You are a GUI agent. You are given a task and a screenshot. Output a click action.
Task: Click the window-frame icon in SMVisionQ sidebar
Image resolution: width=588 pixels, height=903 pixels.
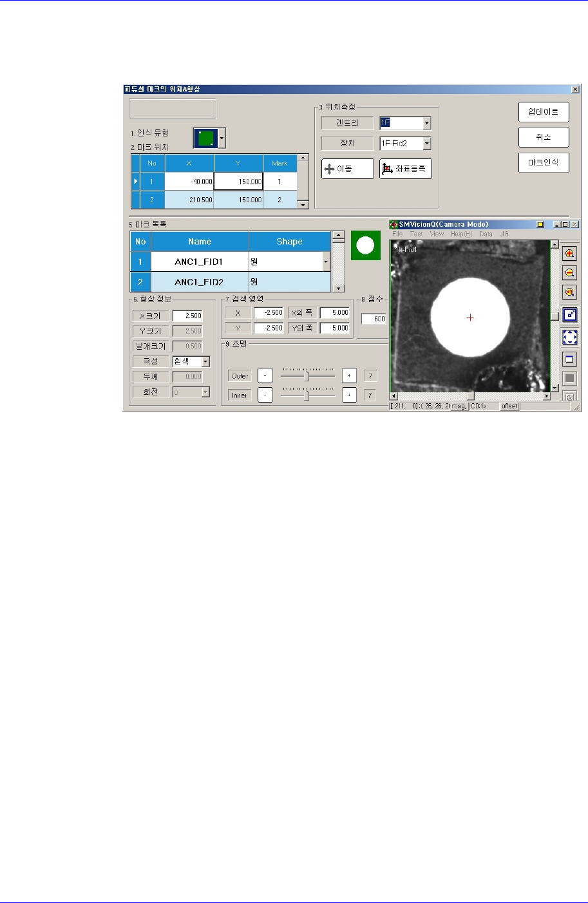tap(569, 359)
